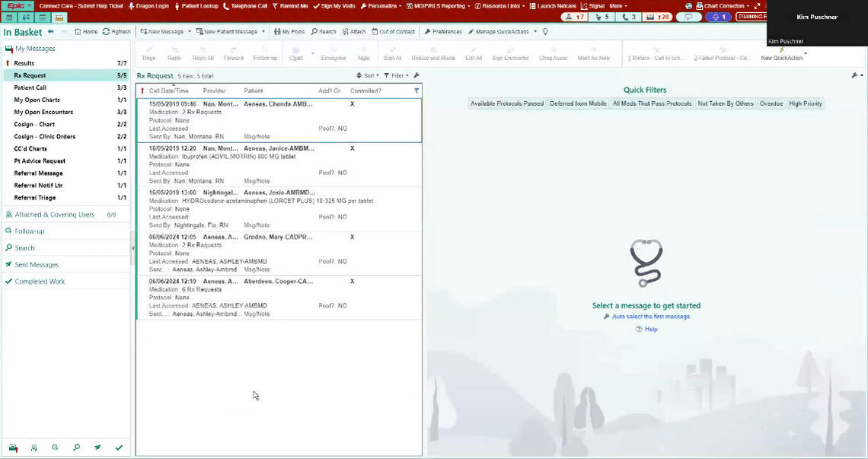868x459 pixels.
Task: Click Manage QuickActions
Action: (498, 31)
